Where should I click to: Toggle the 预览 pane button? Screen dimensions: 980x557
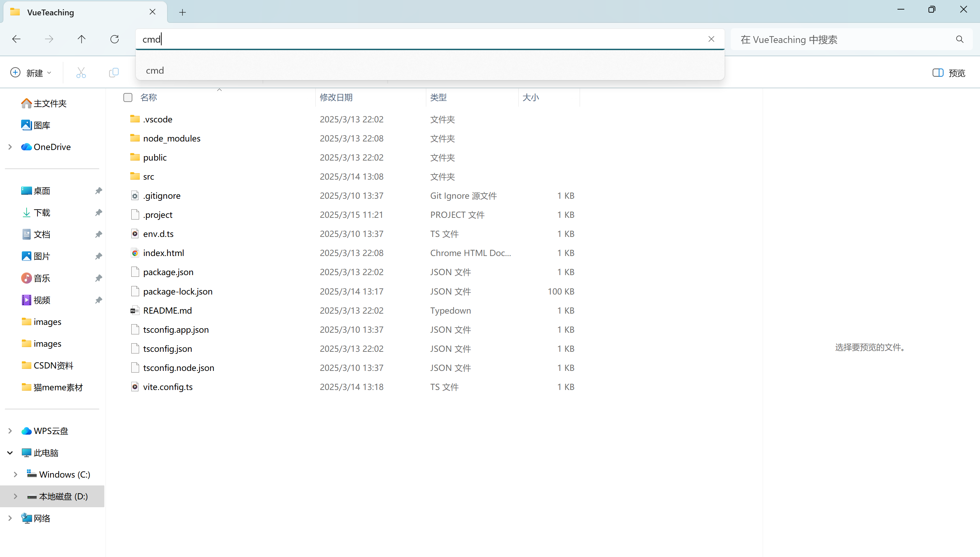point(949,73)
